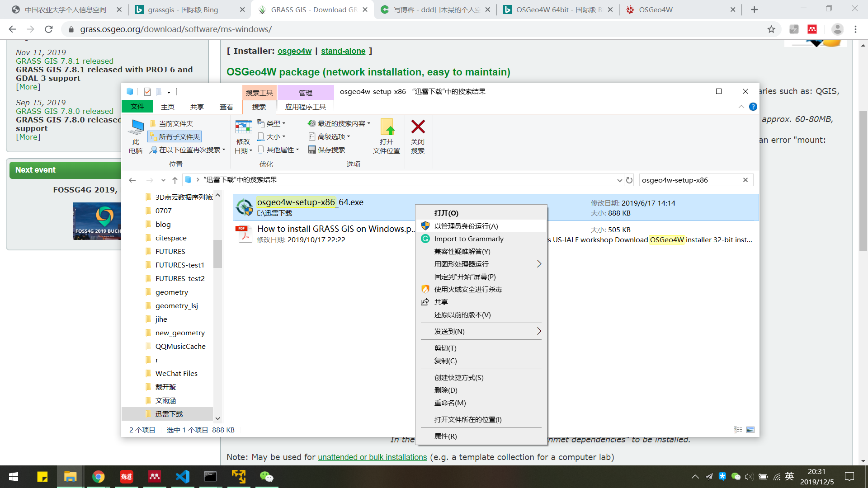868x488 pixels.
Task: Expand the Recent searches dropdown
Action: click(340, 123)
